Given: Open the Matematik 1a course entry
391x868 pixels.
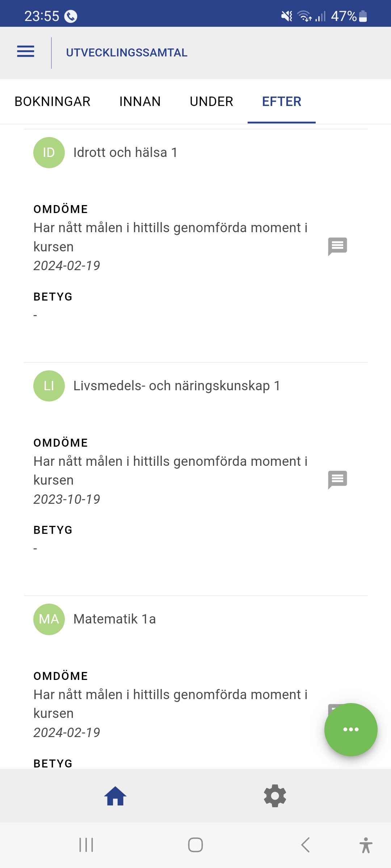Looking at the screenshot, I should pyautogui.click(x=115, y=619).
